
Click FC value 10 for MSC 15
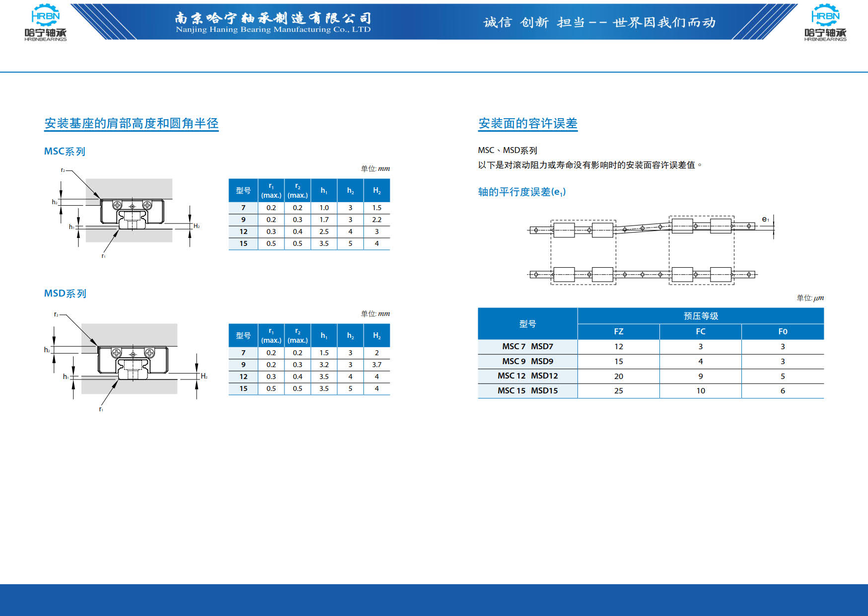(701, 391)
